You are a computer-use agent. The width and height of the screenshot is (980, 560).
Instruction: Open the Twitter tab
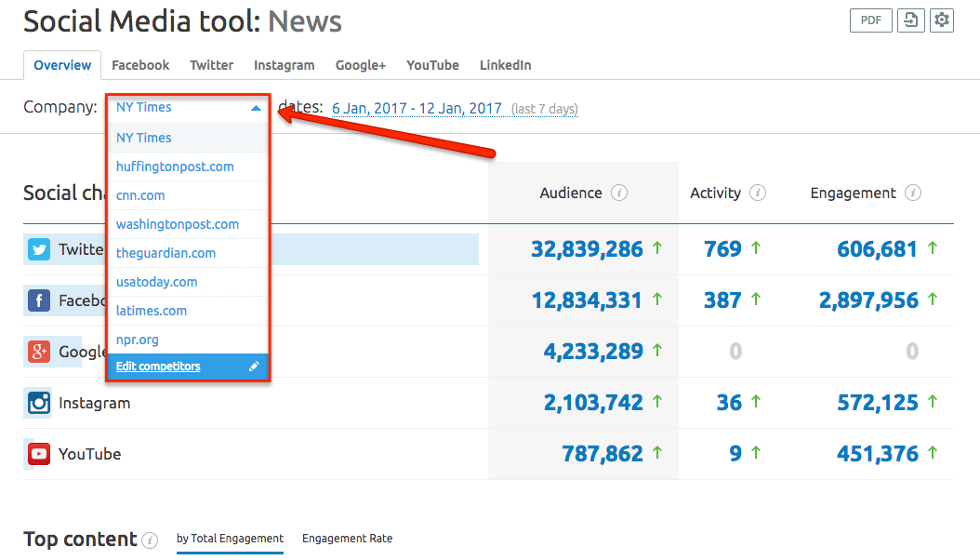[x=211, y=65]
